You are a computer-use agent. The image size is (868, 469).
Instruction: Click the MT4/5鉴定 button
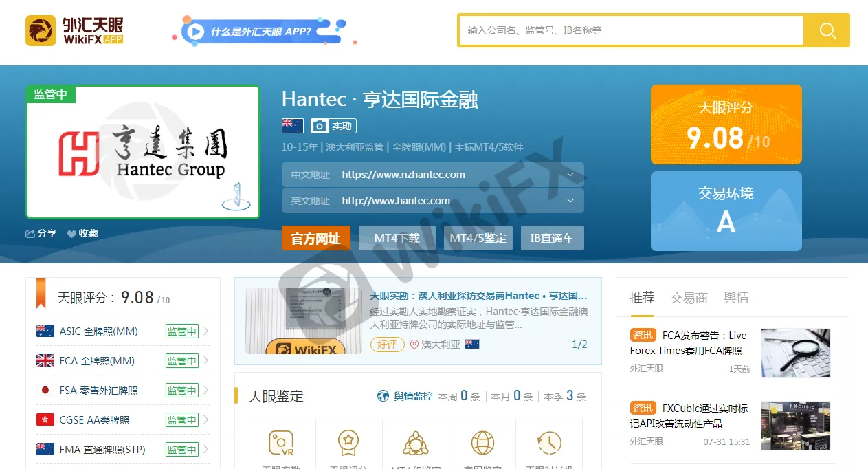coord(478,238)
